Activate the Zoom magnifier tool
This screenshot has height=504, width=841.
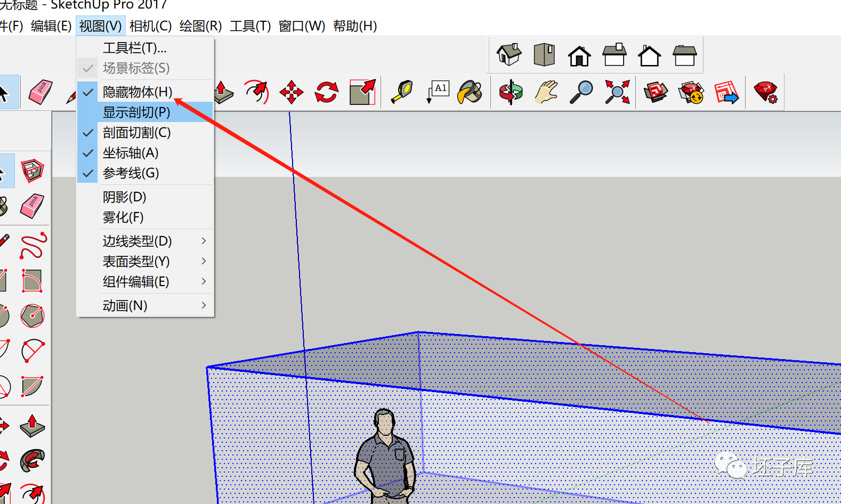coord(581,92)
